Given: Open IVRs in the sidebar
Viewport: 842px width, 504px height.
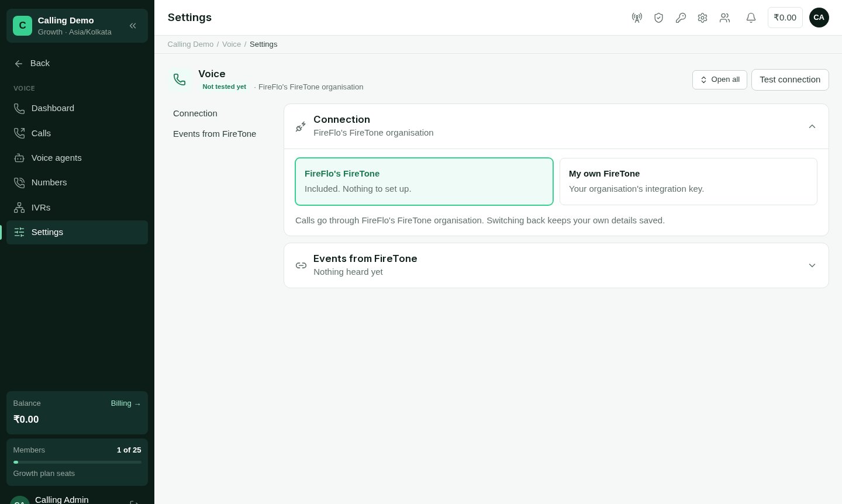Looking at the screenshot, I should click(x=77, y=208).
